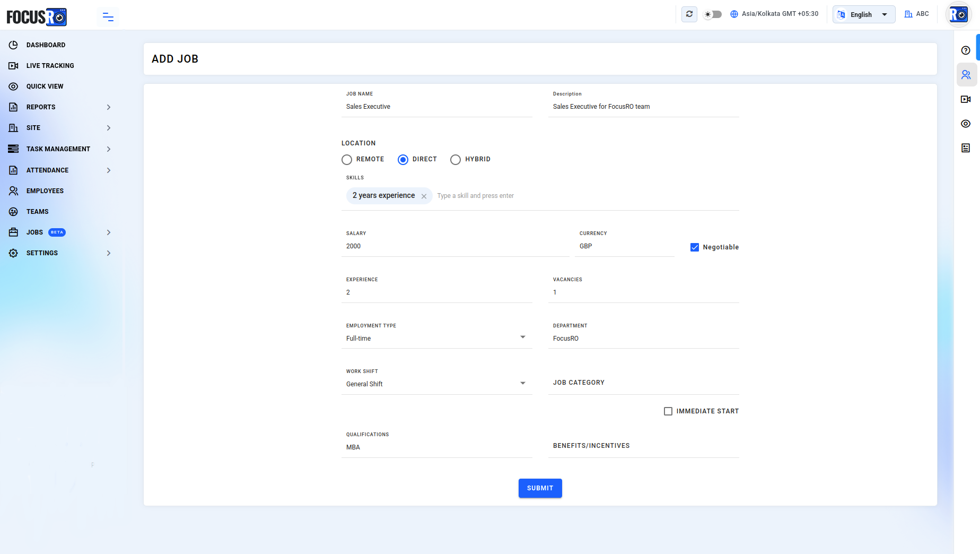Image resolution: width=980 pixels, height=554 pixels.
Task: Click the refresh icon in top bar
Action: point(689,14)
